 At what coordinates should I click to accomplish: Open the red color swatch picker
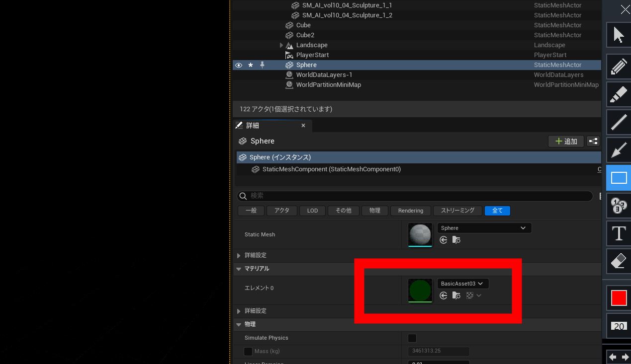619,298
